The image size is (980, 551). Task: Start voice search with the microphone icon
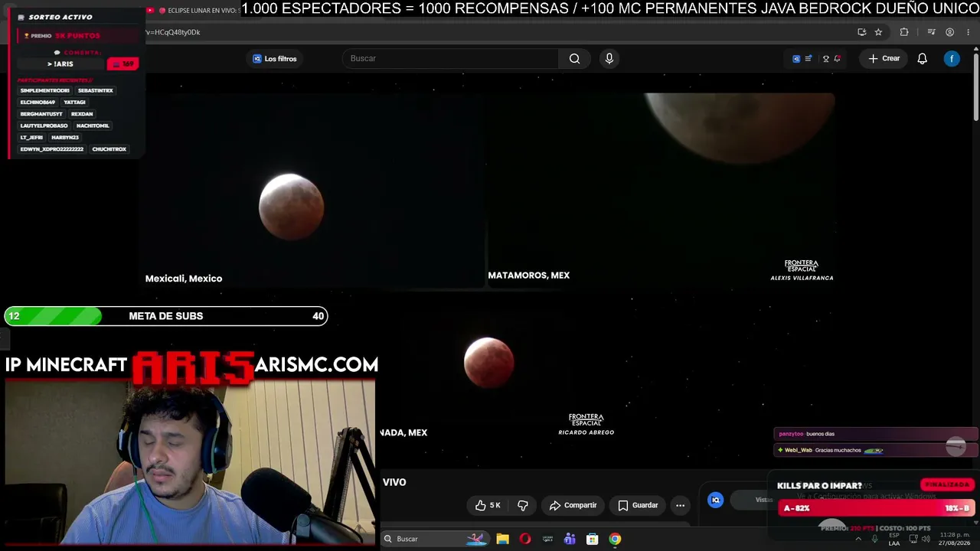pos(609,58)
